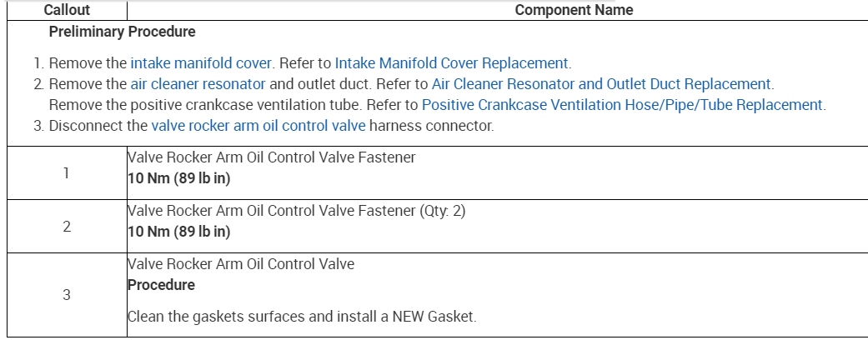Click the fastener name in callout 1 row
Viewport: 868px width, 350px height.
[x=271, y=157]
